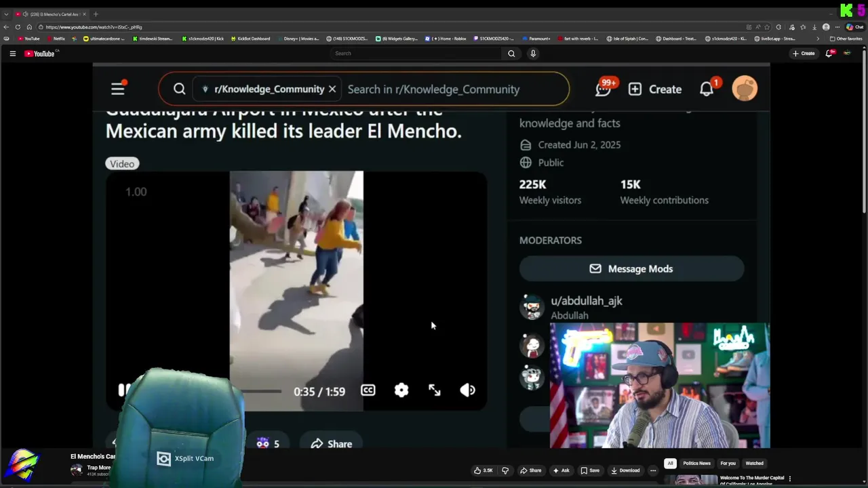Screen dimensions: 868x488
Task: Open moderator u/abdullah_ajk profile
Action: [x=587, y=301]
